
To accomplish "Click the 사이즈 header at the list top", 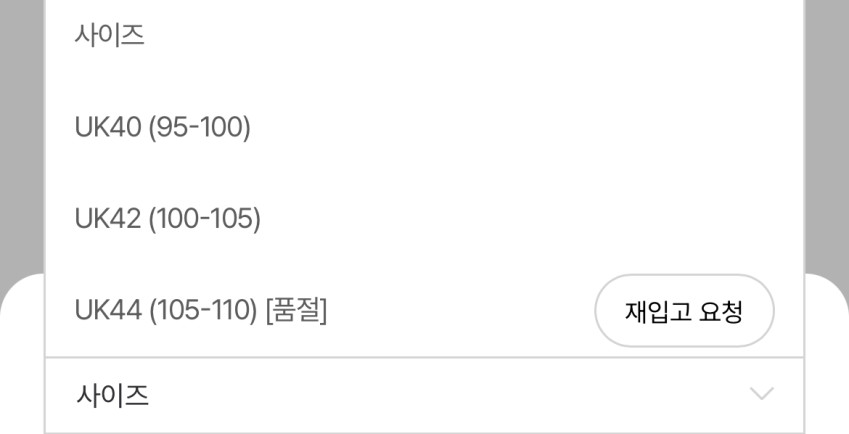I will [109, 35].
